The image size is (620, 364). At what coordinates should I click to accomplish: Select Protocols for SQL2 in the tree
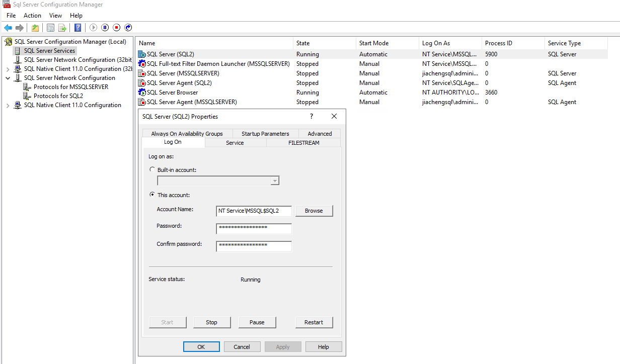58,96
